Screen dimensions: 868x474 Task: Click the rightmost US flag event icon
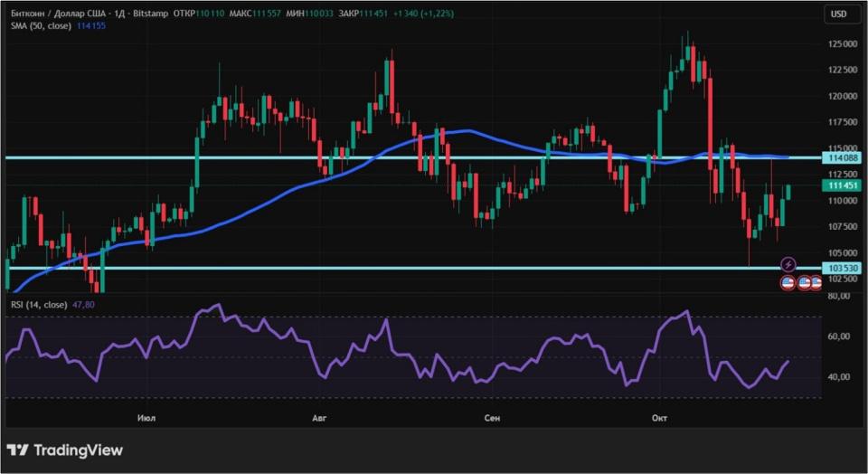[x=816, y=283]
